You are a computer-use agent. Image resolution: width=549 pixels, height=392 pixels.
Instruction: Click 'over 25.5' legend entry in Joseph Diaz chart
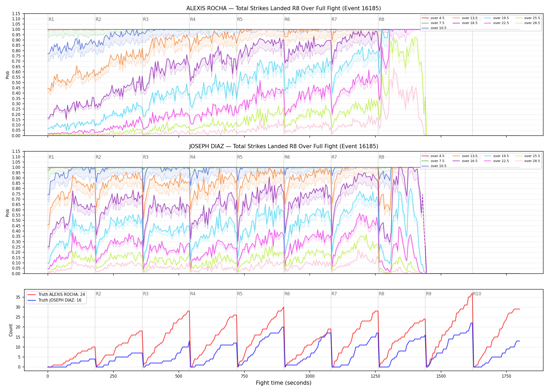click(528, 156)
